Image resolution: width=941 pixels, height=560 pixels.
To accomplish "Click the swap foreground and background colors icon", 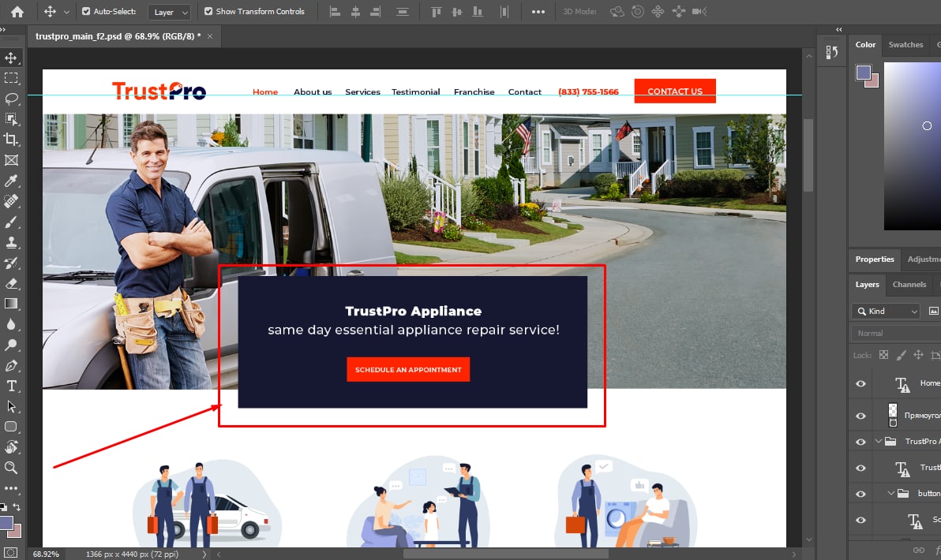I will [x=17, y=506].
